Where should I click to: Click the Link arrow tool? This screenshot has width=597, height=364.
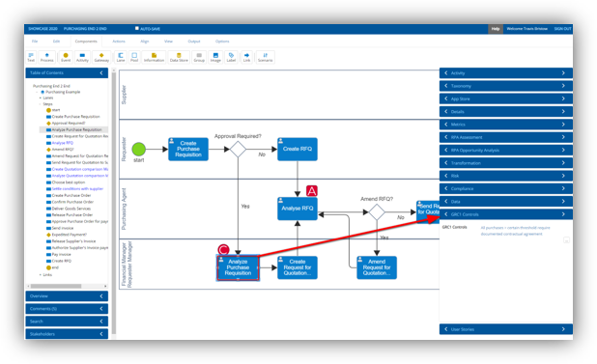pyautogui.click(x=246, y=57)
